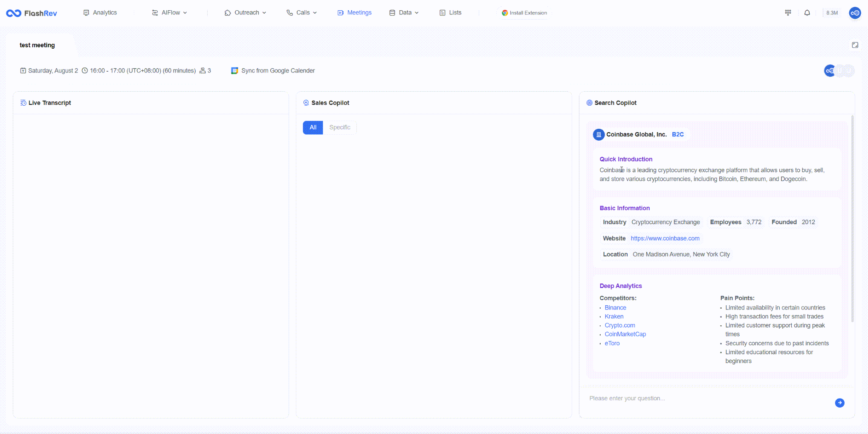
Task: Go to the Meetings page
Action: pyautogui.click(x=354, y=13)
